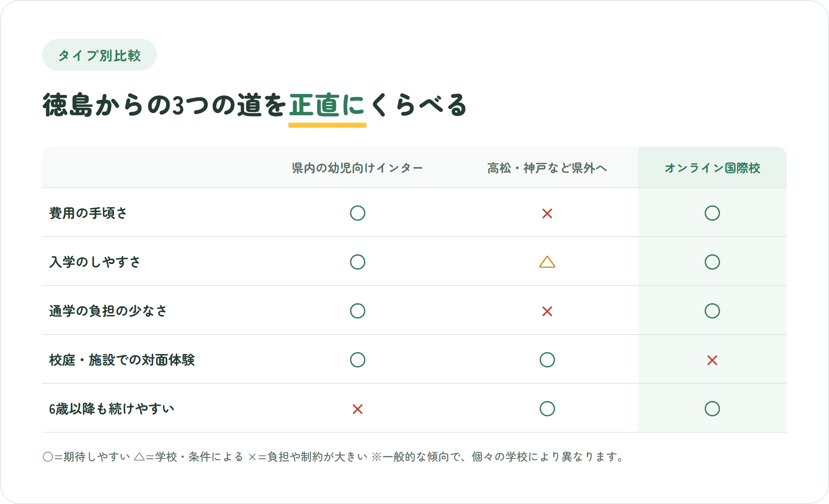Image resolution: width=829 pixels, height=504 pixels.
Task: Select the 県内の幼児向けインター column header
Action: 357,168
